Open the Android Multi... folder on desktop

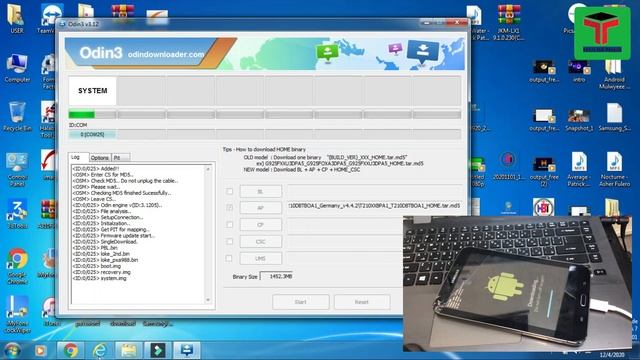pos(614,74)
